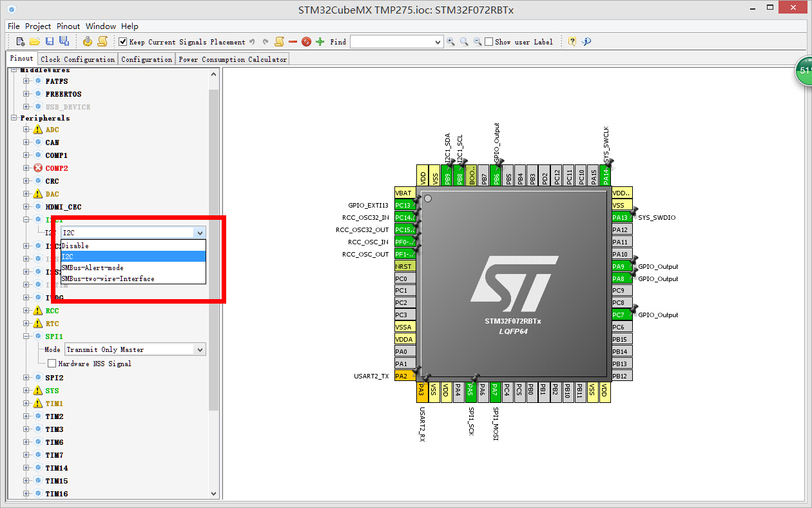The image size is (812, 508).
Task: Click the help question mark icon
Action: pyautogui.click(x=572, y=41)
